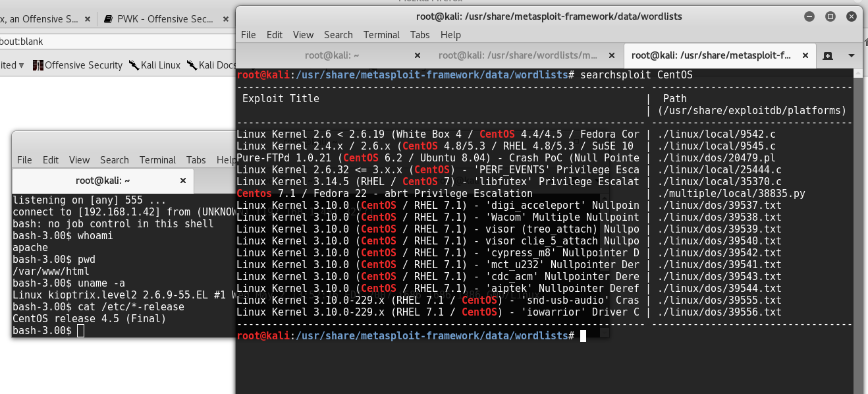Click './linux/dos/39556.txt' path in results
This screenshot has height=394, width=868.
pos(719,312)
